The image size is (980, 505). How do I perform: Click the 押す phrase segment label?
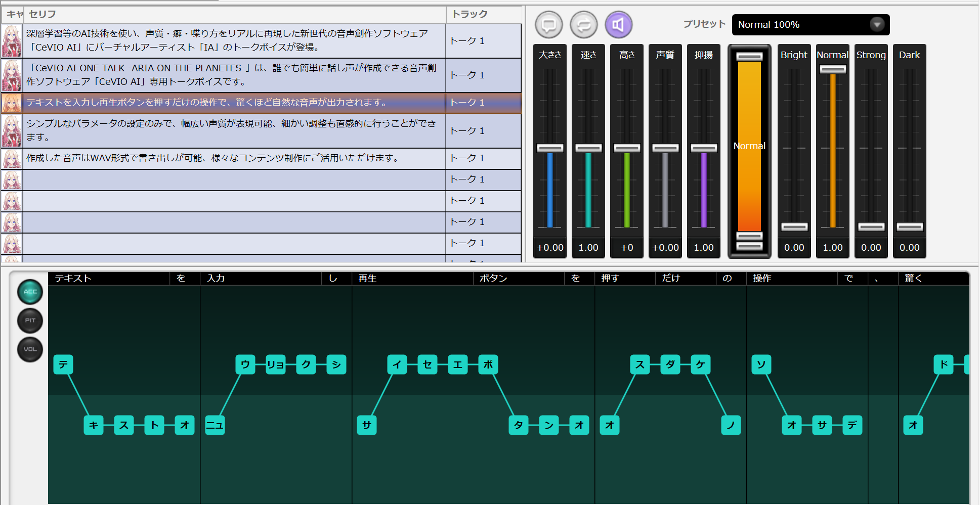625,279
